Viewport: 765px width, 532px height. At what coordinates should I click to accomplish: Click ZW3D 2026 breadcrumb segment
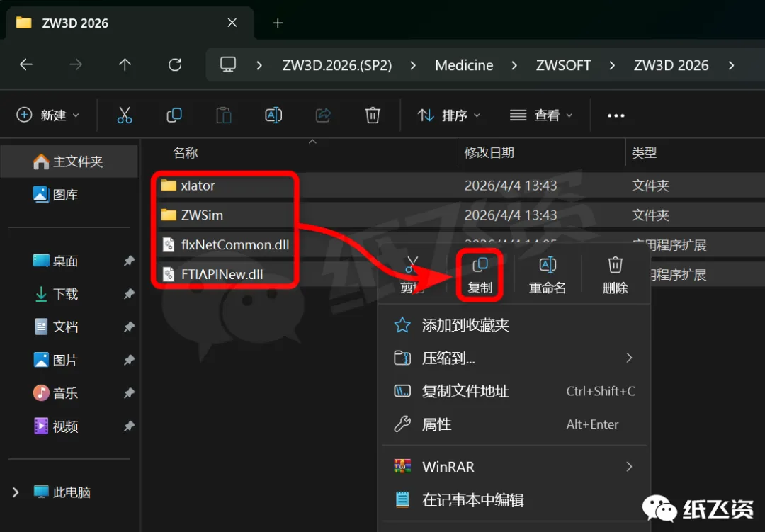[x=671, y=65]
